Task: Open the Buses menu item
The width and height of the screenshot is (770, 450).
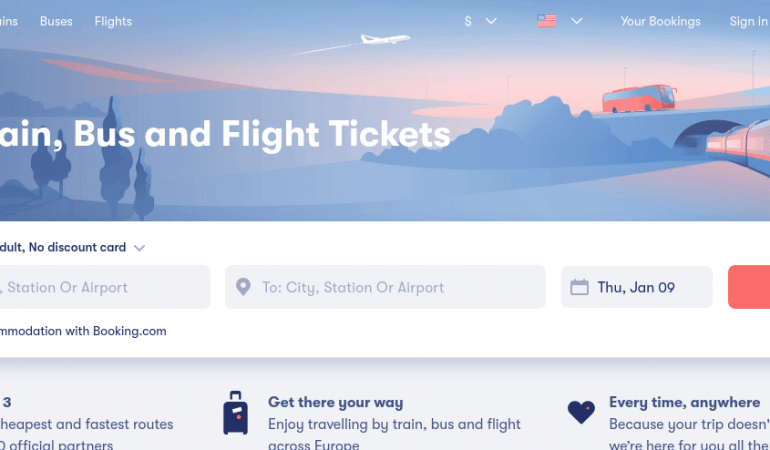Action: click(x=56, y=21)
